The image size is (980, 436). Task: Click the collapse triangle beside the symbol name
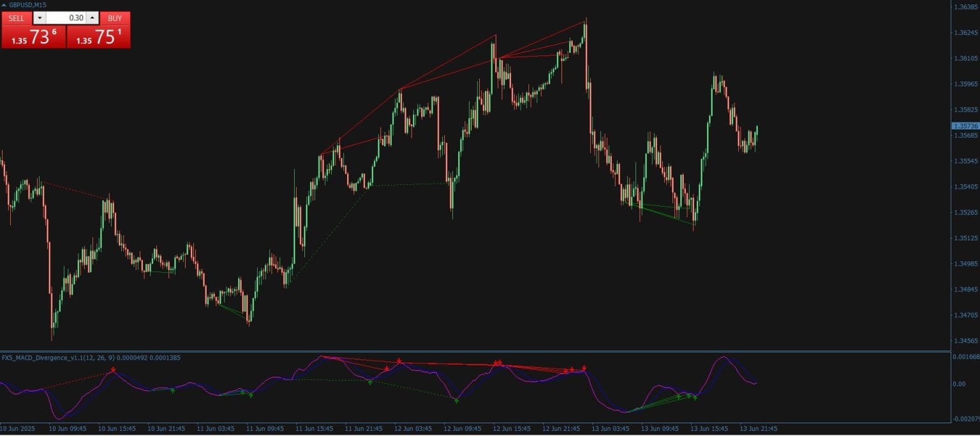pyautogui.click(x=4, y=4)
